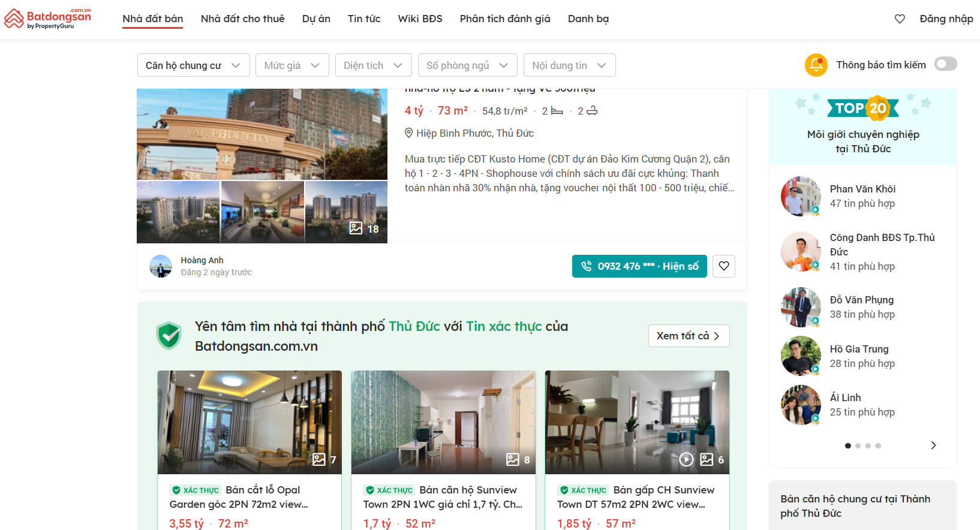Click the verified green shield icon
The image size is (980, 530).
coord(169,336)
